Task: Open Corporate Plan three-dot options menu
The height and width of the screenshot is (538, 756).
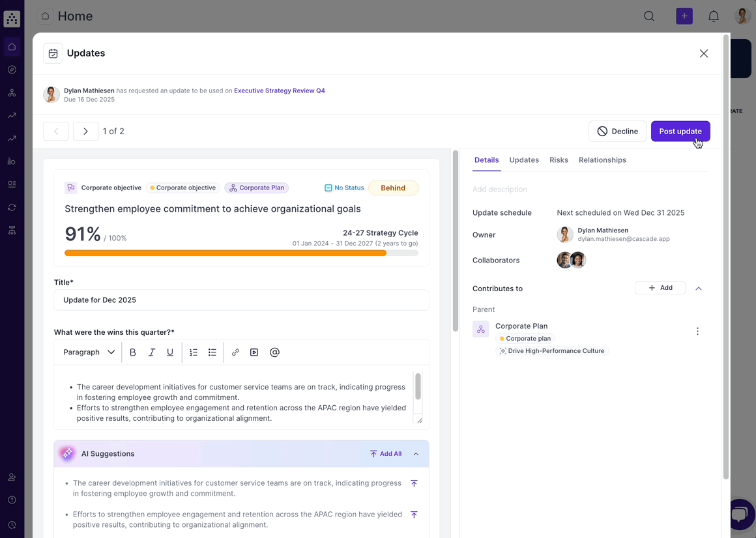Action: pos(697,332)
